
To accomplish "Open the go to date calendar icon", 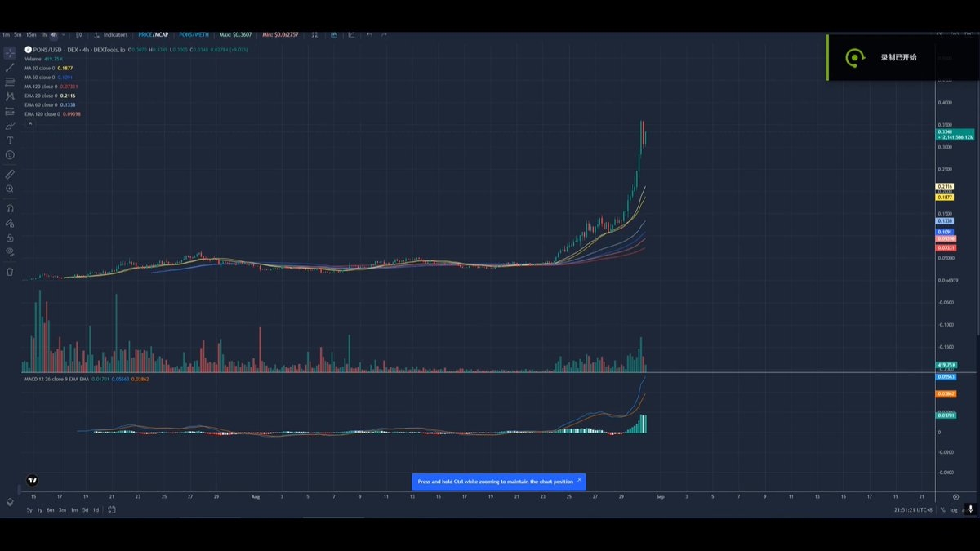I will tap(112, 510).
